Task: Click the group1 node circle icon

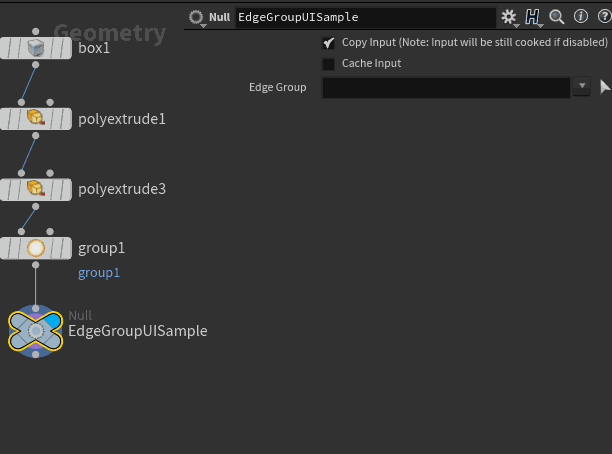Action: (x=36, y=248)
